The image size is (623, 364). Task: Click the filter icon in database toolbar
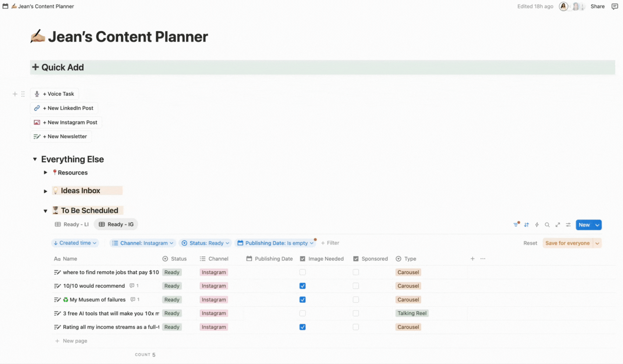516,225
